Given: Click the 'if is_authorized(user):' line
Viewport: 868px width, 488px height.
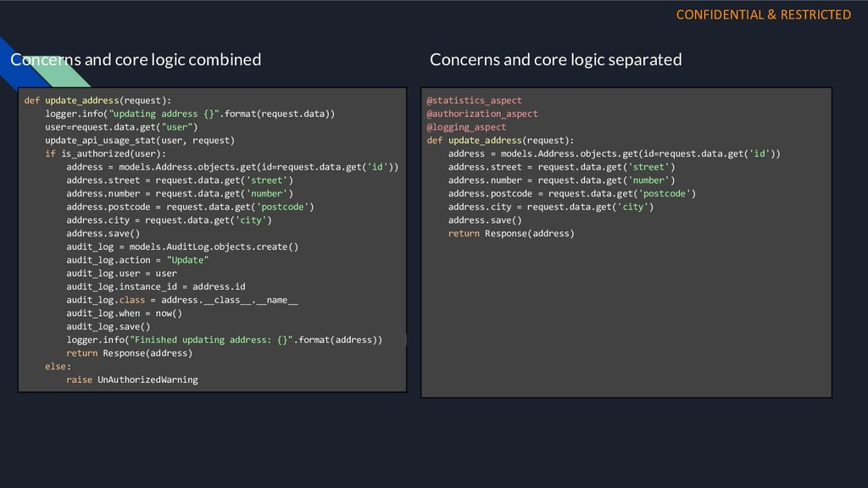Looking at the screenshot, I should tap(105, 154).
